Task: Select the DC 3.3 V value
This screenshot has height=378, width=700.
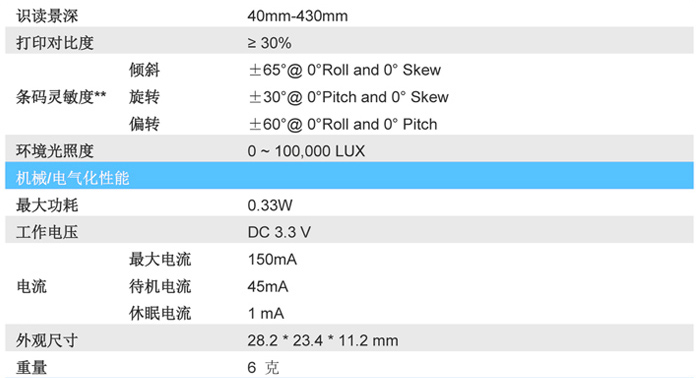Action: [x=279, y=233]
